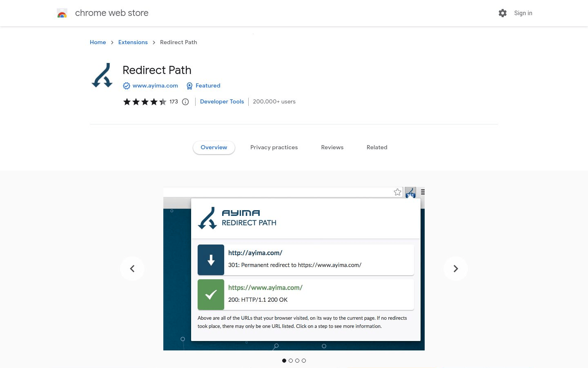Click the Chrome Web Store rainbow logo

[x=62, y=13]
